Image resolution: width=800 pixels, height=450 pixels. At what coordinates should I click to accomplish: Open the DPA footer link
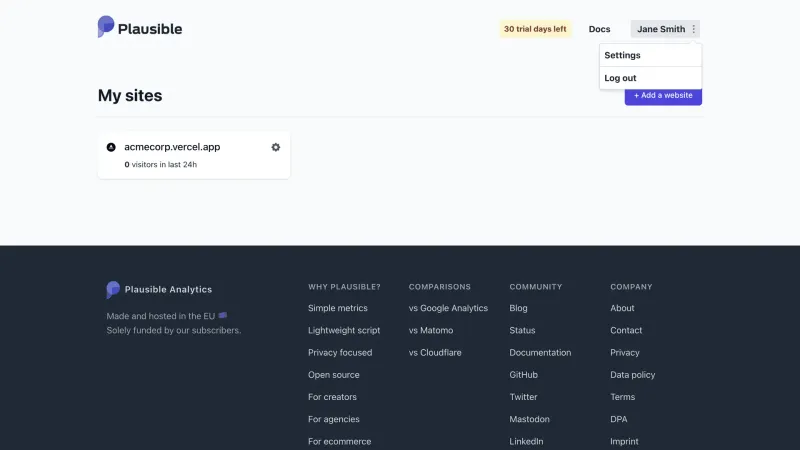click(618, 419)
